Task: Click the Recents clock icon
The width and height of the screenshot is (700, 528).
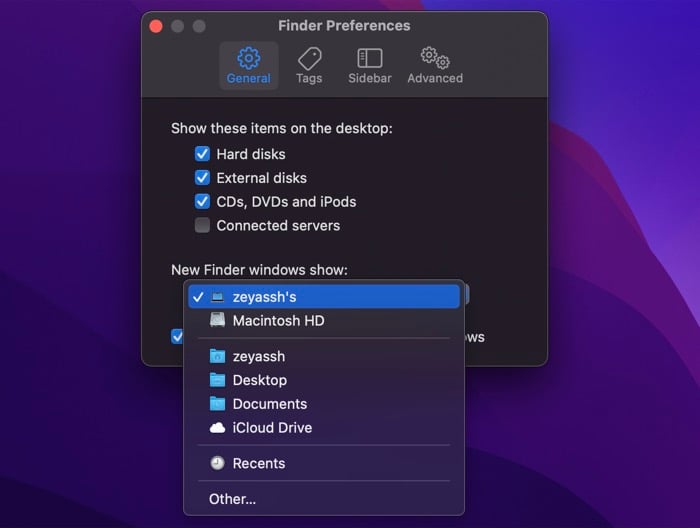Action: click(217, 463)
